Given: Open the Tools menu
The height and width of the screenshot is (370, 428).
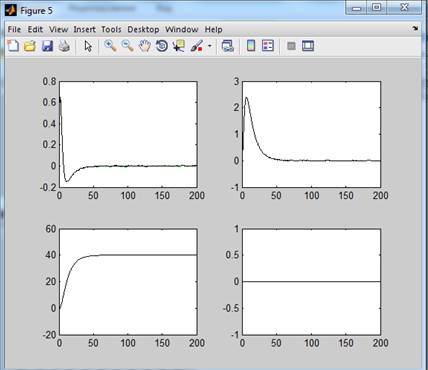Looking at the screenshot, I should 111,29.
